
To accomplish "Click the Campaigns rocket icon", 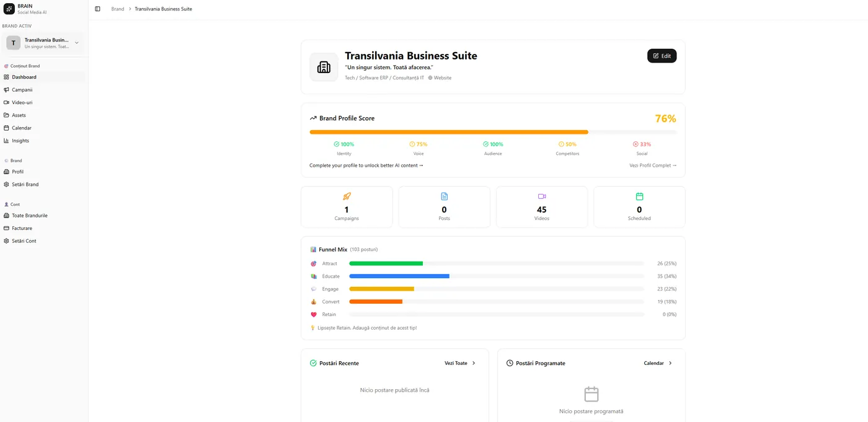I will point(347,196).
